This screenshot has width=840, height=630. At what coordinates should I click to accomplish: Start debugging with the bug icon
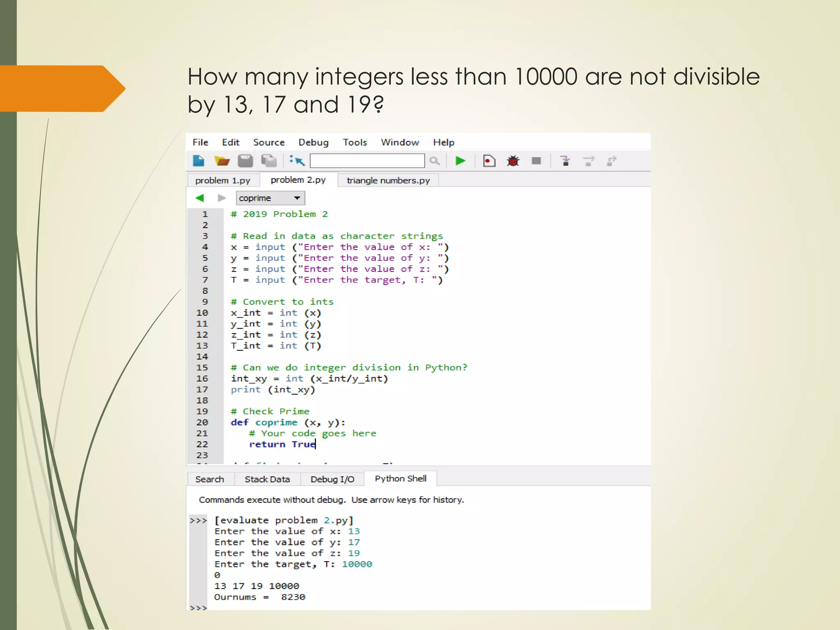coord(513,161)
